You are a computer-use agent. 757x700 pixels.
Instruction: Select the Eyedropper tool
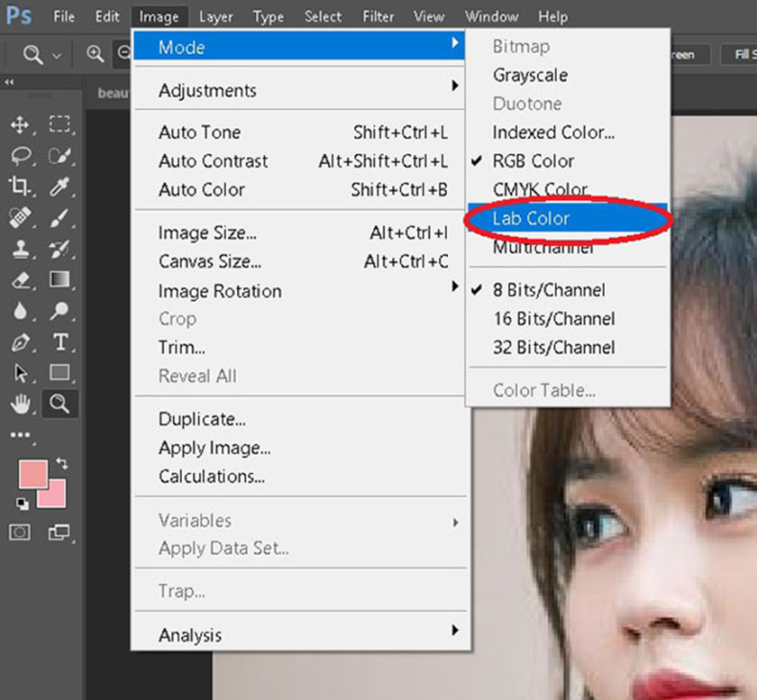(59, 186)
